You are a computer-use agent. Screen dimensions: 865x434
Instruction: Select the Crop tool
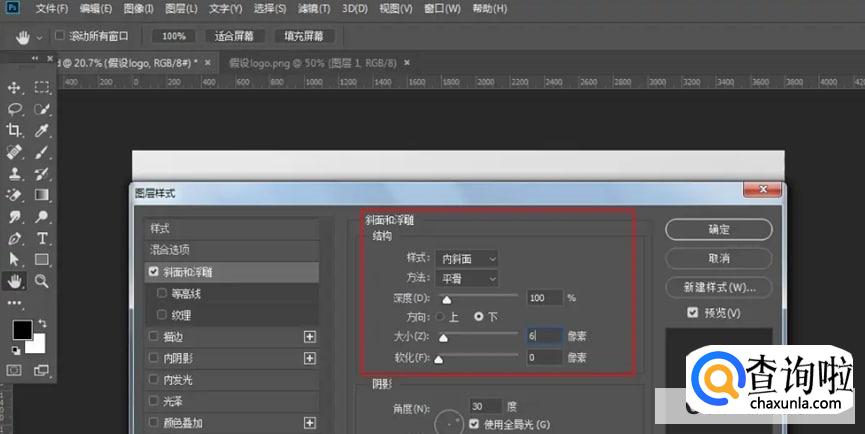[14, 131]
